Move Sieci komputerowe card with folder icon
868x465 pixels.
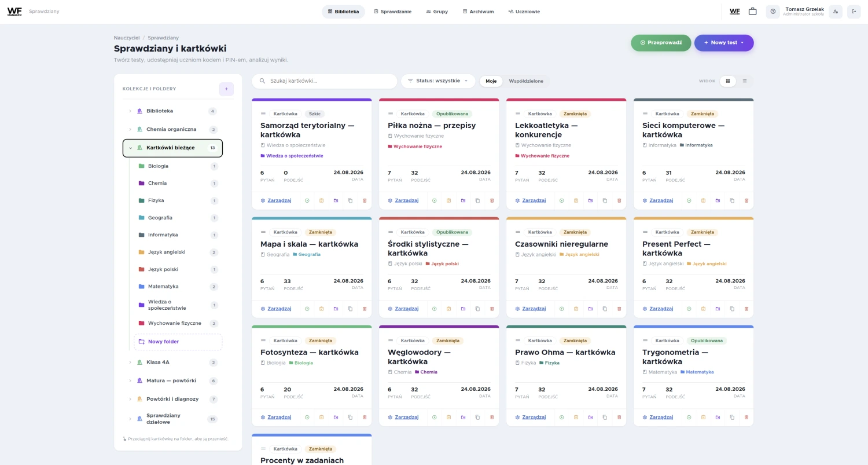point(718,200)
